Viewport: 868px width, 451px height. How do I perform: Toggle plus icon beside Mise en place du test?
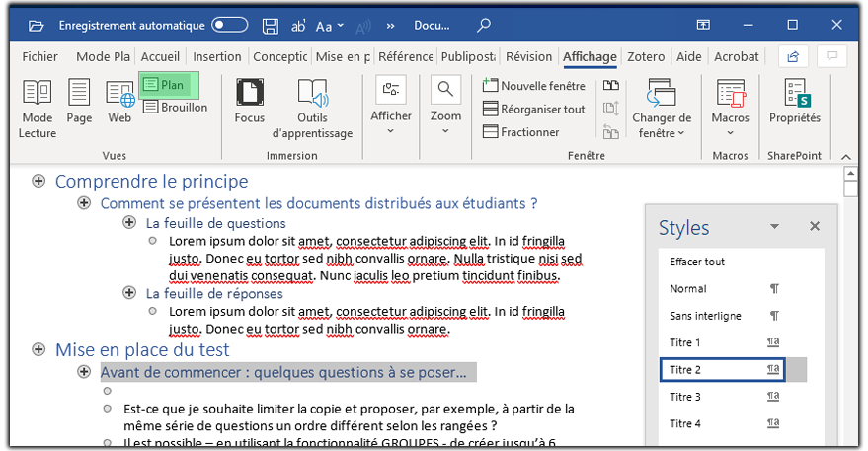point(39,349)
